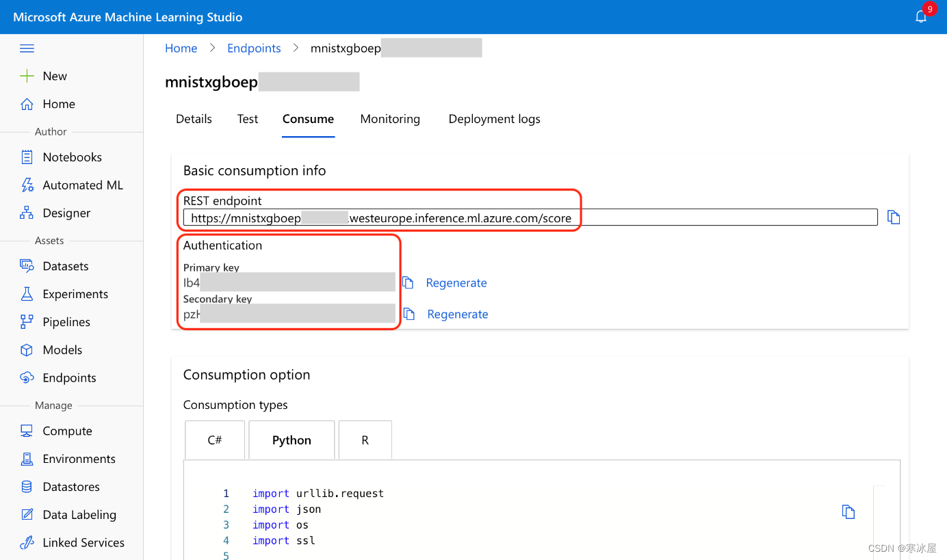Open Experiments from the sidebar
The width and height of the screenshot is (947, 560).
coord(75,294)
